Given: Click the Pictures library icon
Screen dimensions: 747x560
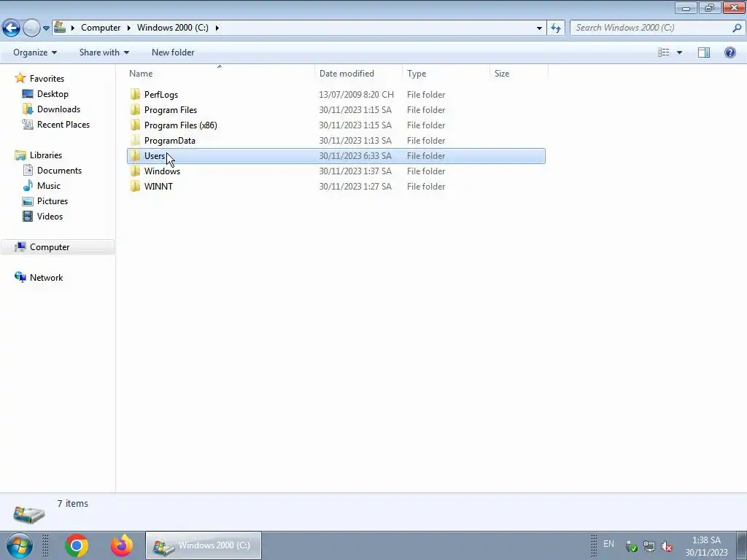Looking at the screenshot, I should point(28,201).
